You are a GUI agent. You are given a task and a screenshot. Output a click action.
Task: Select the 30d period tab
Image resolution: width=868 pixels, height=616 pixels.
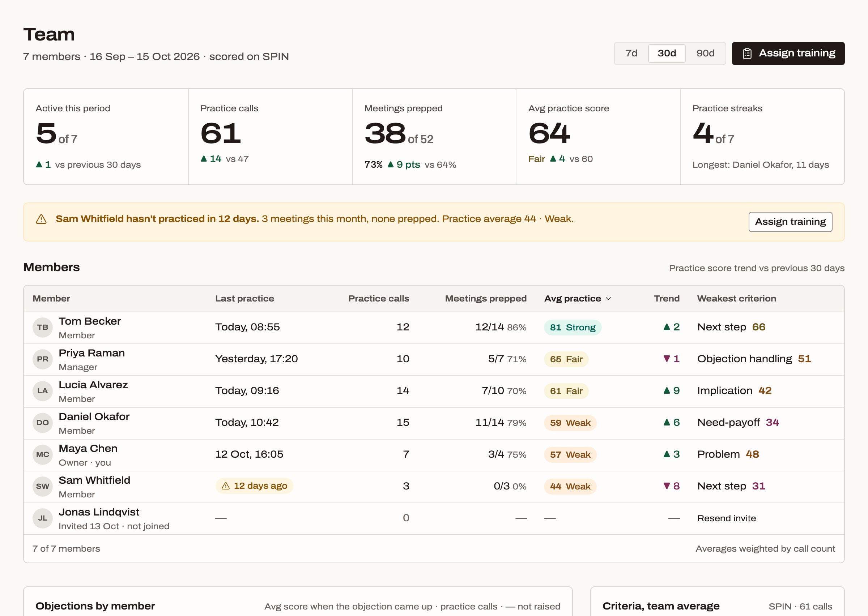click(667, 54)
